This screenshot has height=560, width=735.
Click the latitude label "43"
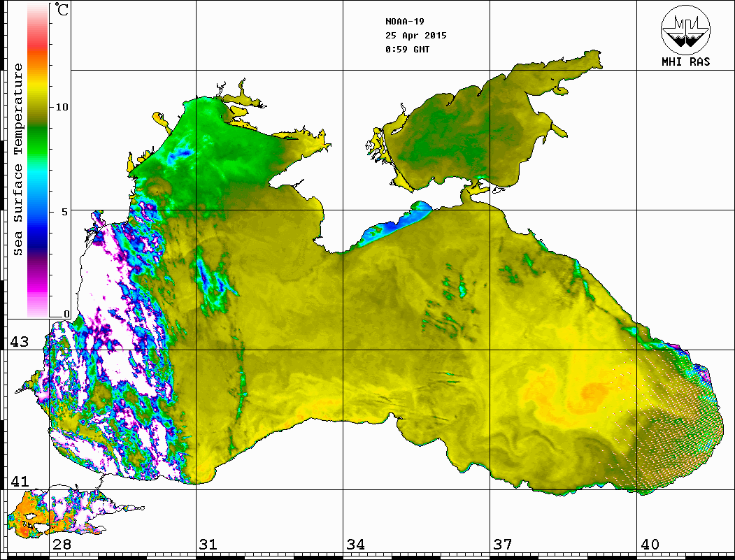click(x=19, y=342)
